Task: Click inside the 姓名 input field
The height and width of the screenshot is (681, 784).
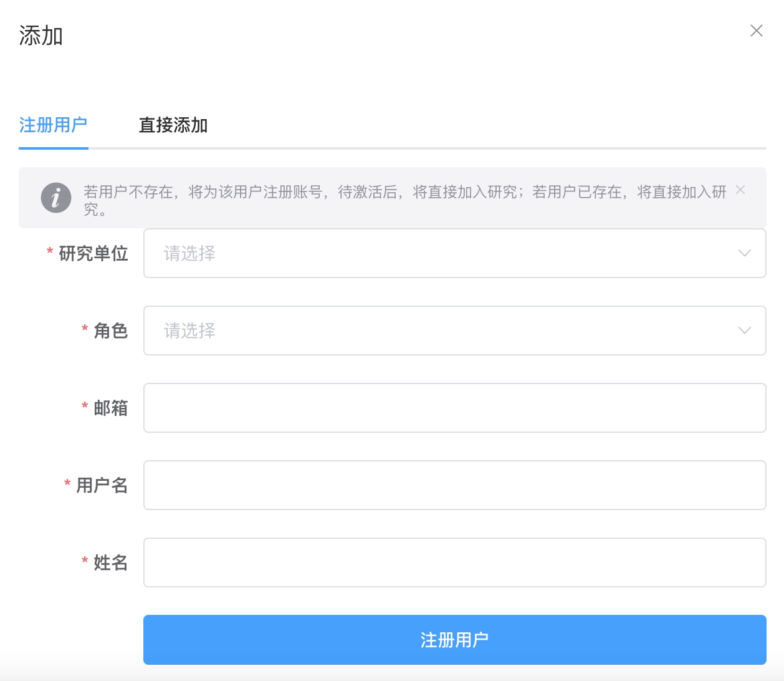Action: 454,563
